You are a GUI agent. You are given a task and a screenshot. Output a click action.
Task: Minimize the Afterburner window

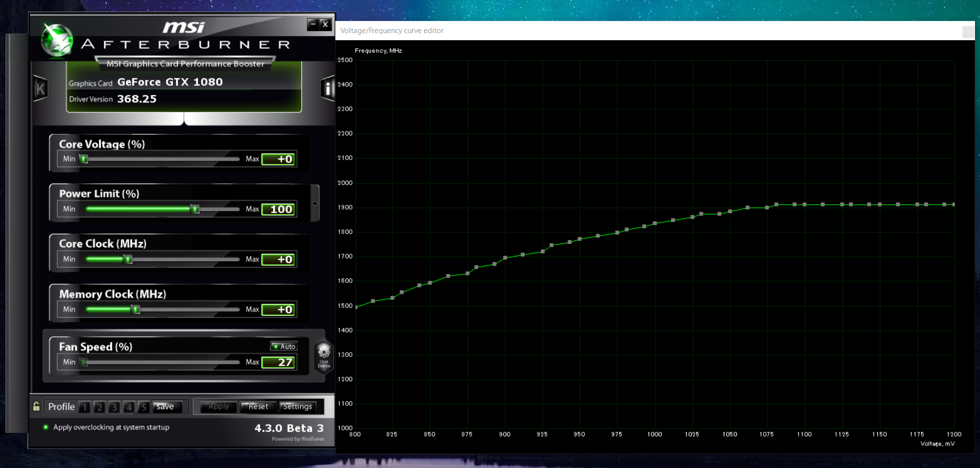pyautogui.click(x=313, y=24)
